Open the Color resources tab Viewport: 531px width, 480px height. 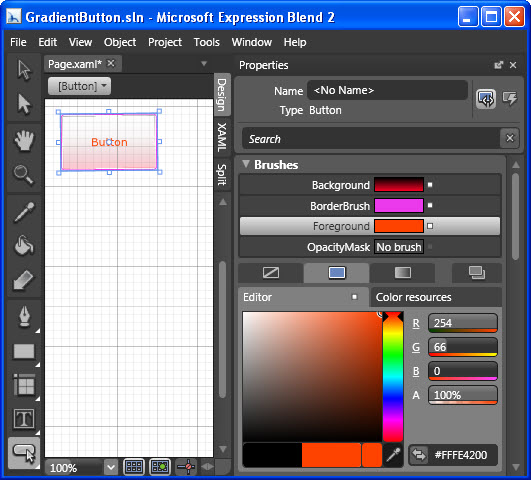point(436,297)
